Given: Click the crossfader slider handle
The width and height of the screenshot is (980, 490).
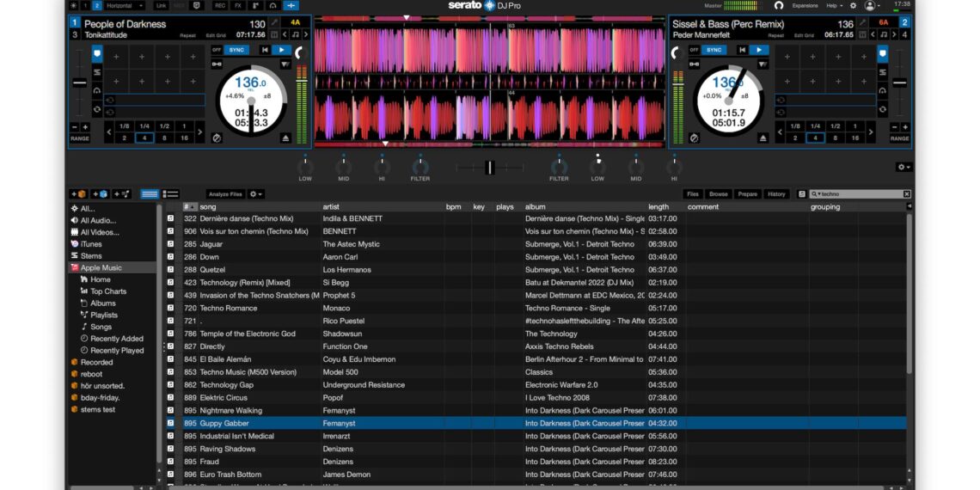Looking at the screenshot, I should pos(489,167).
